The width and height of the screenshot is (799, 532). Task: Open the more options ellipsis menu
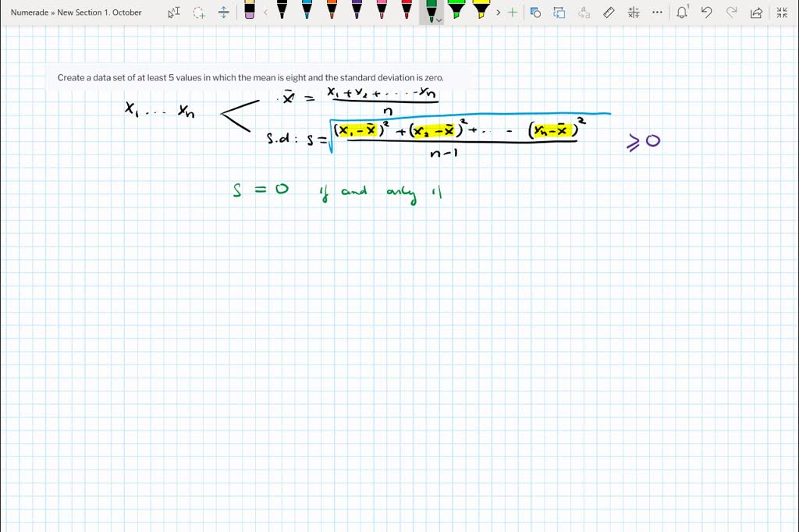click(x=658, y=12)
